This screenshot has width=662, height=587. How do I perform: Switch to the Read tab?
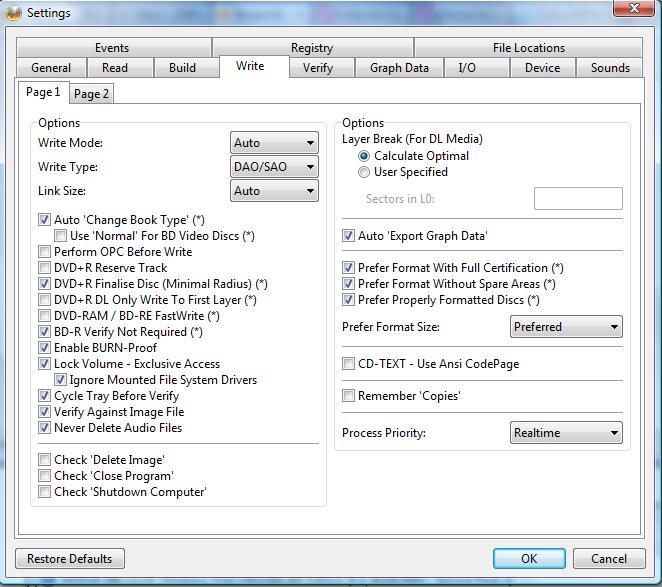coord(119,68)
